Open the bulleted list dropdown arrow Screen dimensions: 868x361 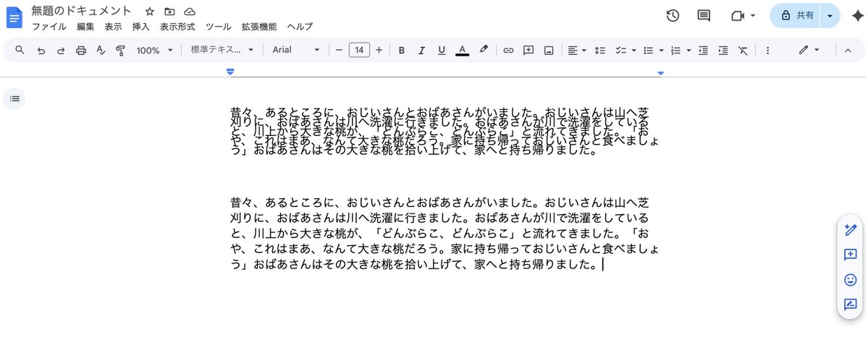pos(661,51)
